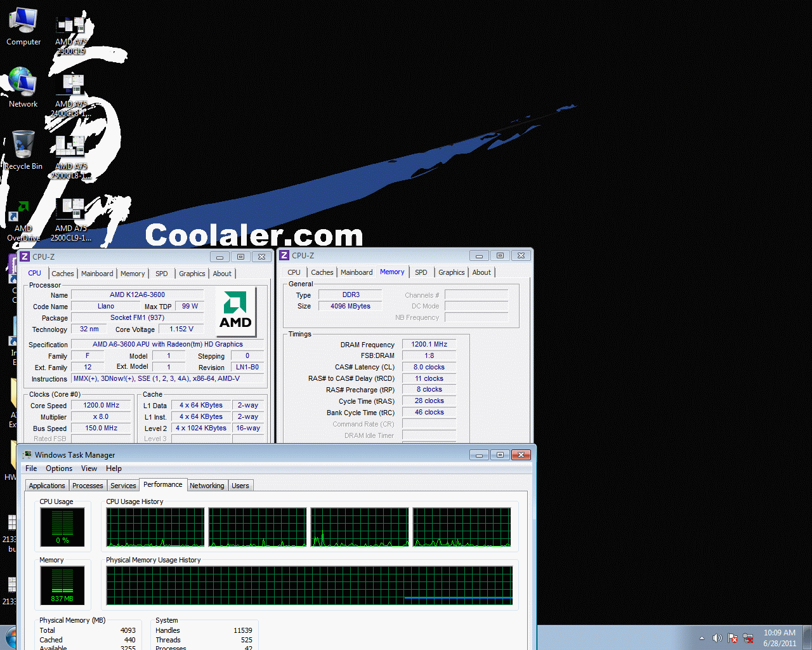Click the CAS# Latency value 8.0 clocks

point(429,368)
